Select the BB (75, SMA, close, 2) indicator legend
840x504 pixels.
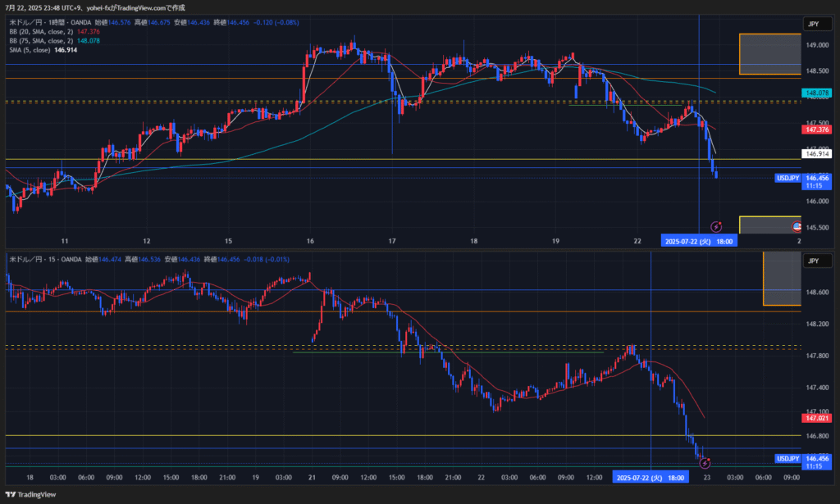[40, 41]
